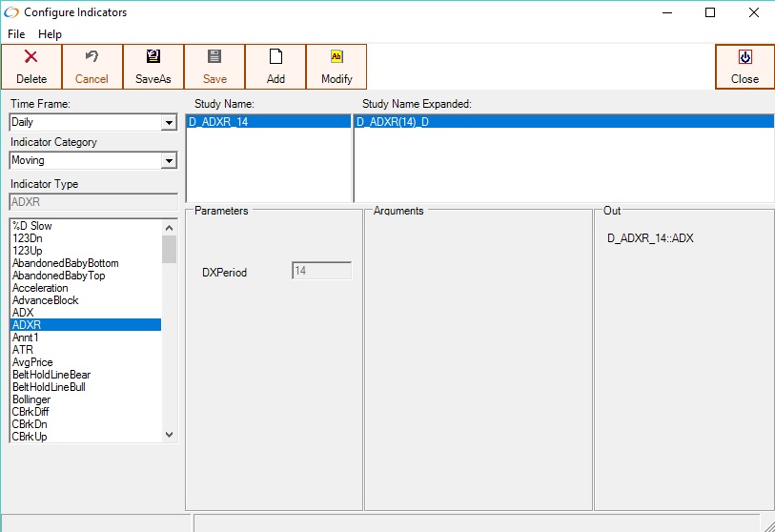The width and height of the screenshot is (775, 532).
Task: Click the Modify toolbar icon
Action: click(x=337, y=57)
